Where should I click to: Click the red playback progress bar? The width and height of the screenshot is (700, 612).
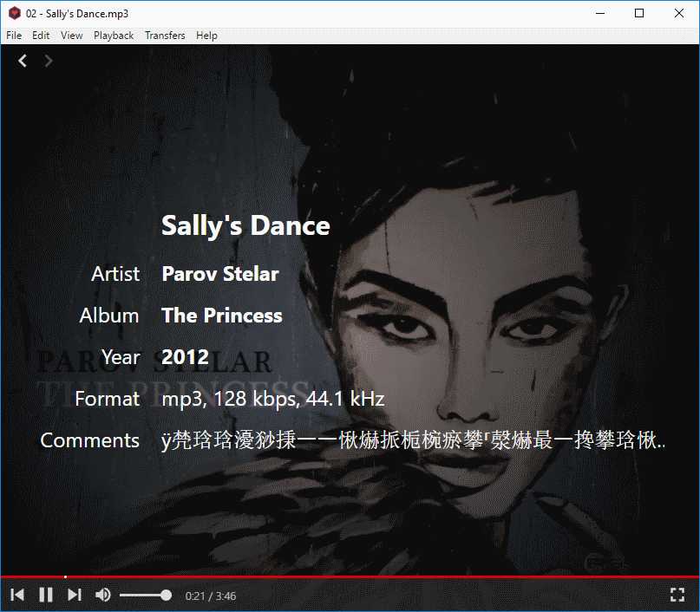350,576
